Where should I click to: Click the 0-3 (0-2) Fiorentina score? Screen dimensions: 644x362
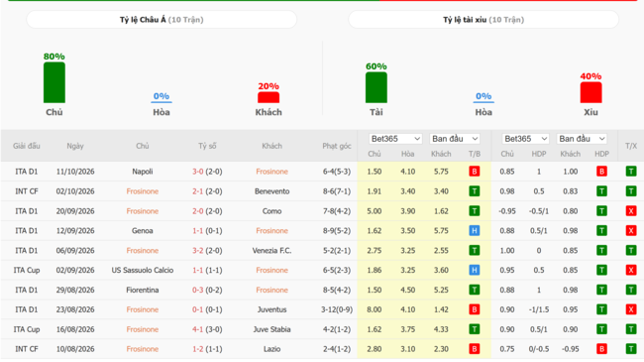[207, 290]
